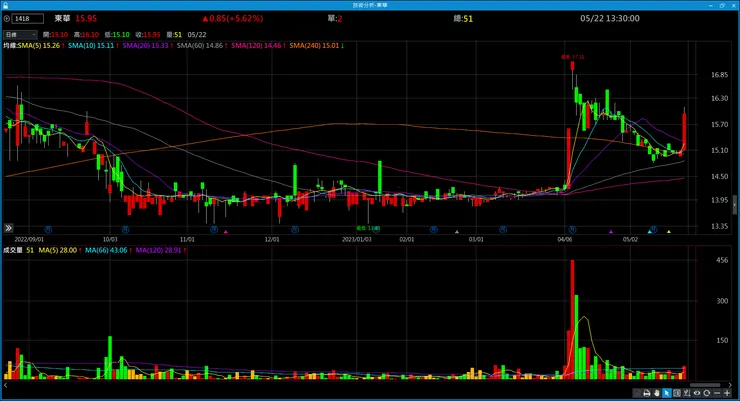This screenshot has width=740, height=401.
Task: Click the lowest price annotation near 2023/01/03
Action: click(x=368, y=228)
